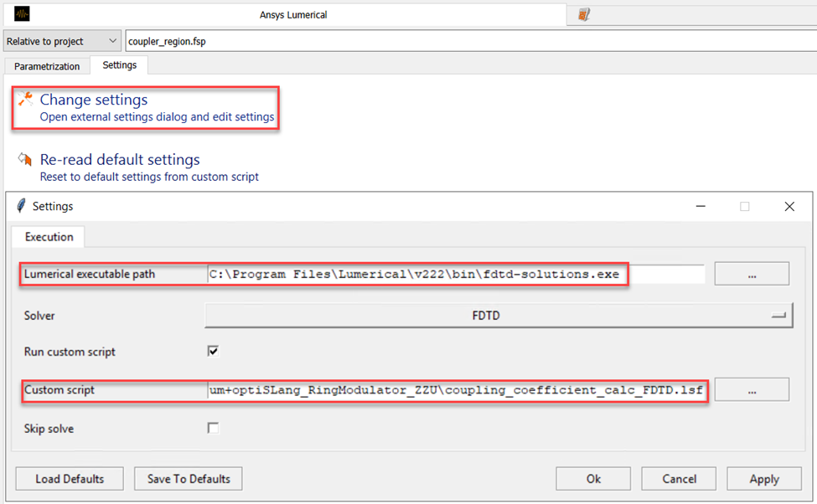Click the Ansys Lumerical window title text
The height and width of the screenshot is (504, 817).
(x=293, y=14)
